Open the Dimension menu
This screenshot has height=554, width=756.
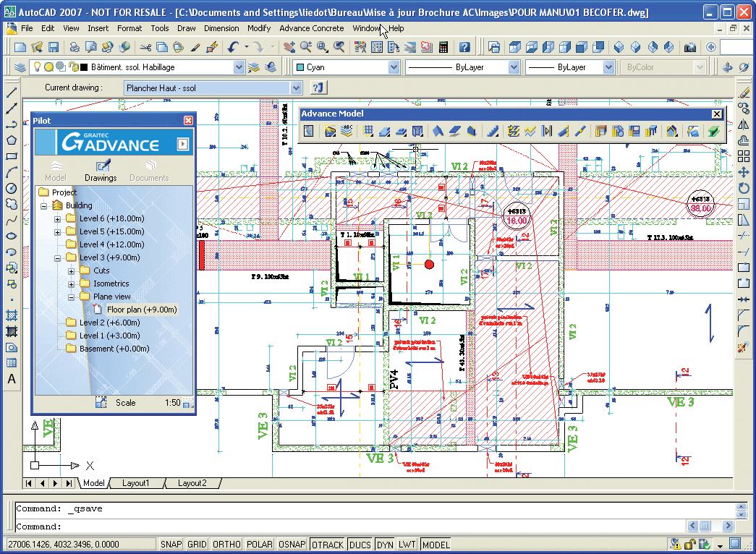click(x=221, y=28)
